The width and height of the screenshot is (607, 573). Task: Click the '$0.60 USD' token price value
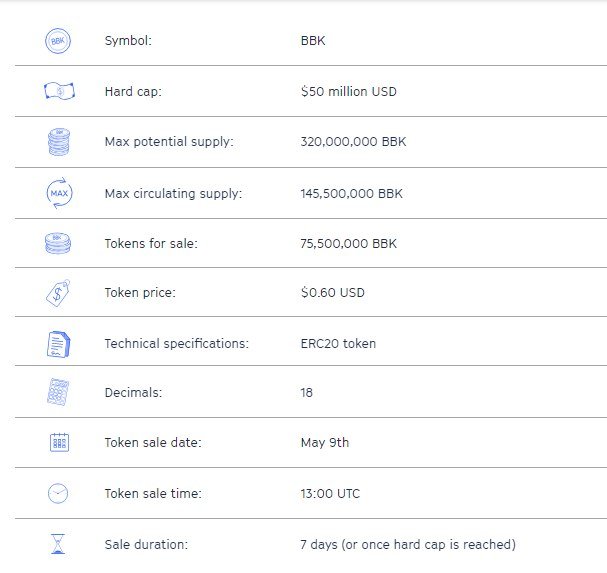(x=333, y=292)
